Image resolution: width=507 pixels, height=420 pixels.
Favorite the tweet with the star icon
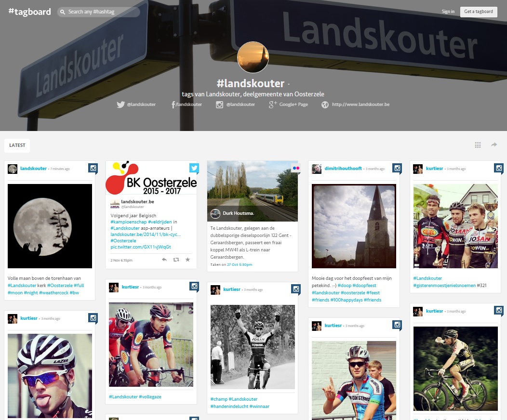[x=187, y=260]
